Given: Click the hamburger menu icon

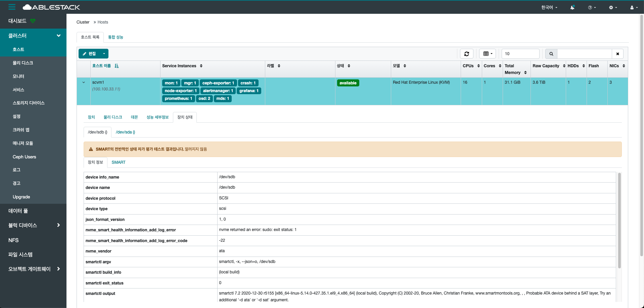Looking at the screenshot, I should (12, 7).
